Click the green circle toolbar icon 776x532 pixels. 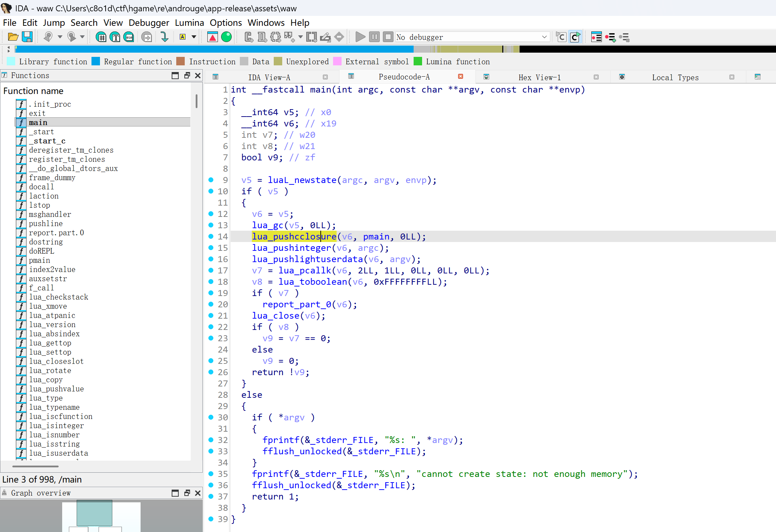pyautogui.click(x=226, y=37)
